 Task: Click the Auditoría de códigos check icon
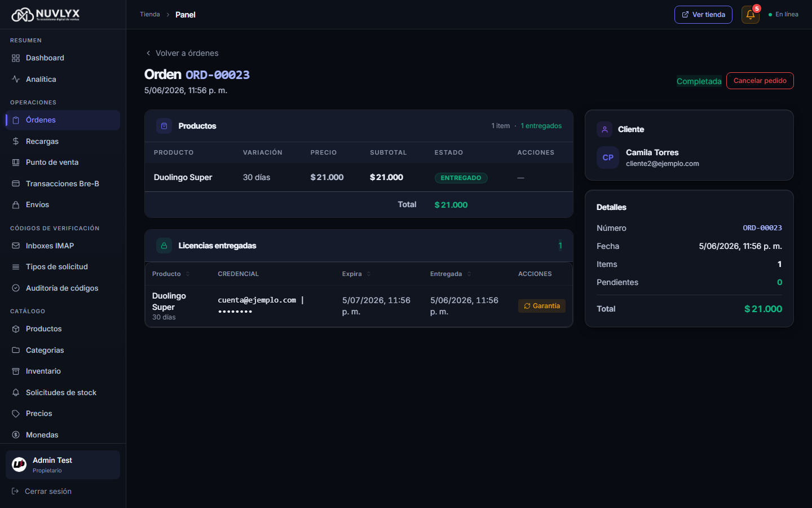[x=16, y=288]
